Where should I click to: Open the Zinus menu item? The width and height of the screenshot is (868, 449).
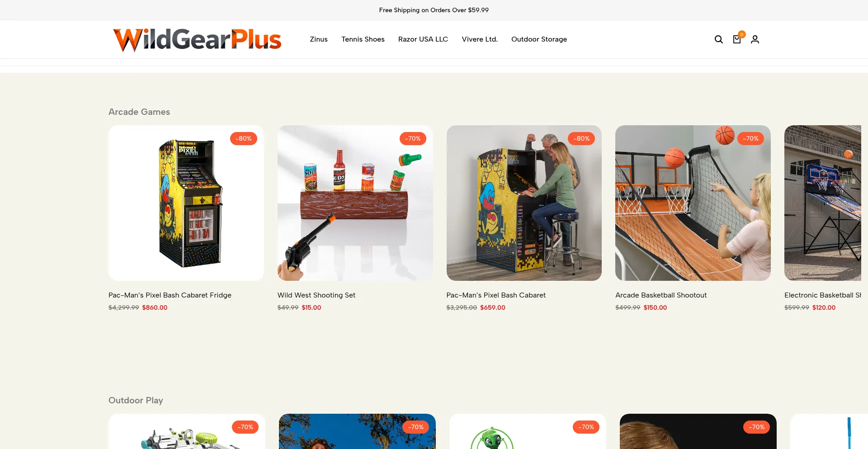click(x=319, y=39)
